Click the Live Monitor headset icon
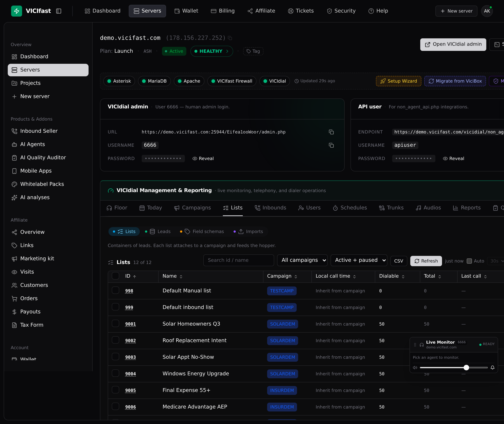The width and height of the screenshot is (504, 424). click(x=422, y=345)
